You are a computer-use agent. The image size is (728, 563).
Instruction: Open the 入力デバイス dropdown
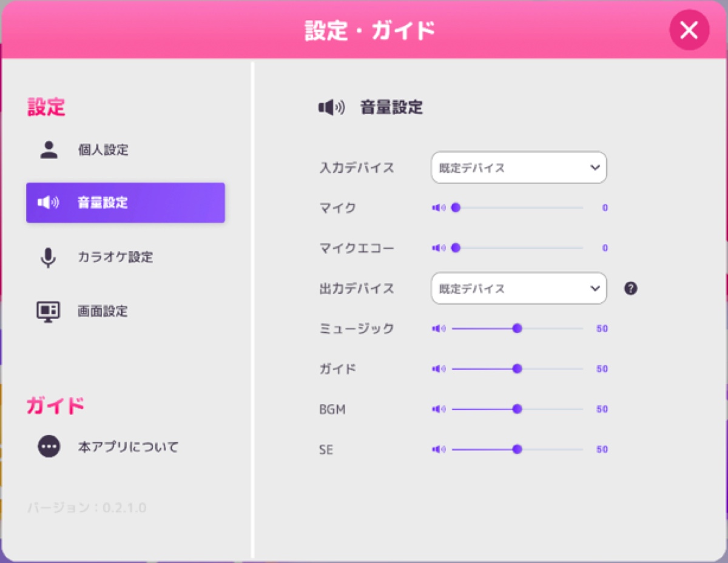point(518,167)
